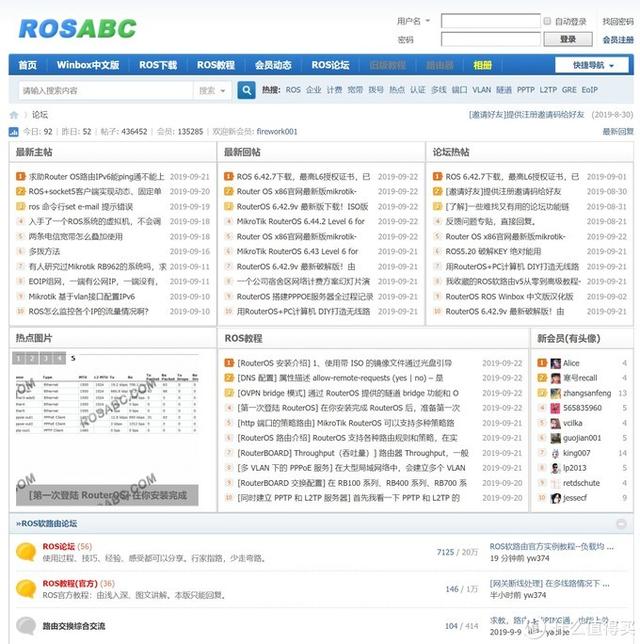Click the search text input field

106,90
